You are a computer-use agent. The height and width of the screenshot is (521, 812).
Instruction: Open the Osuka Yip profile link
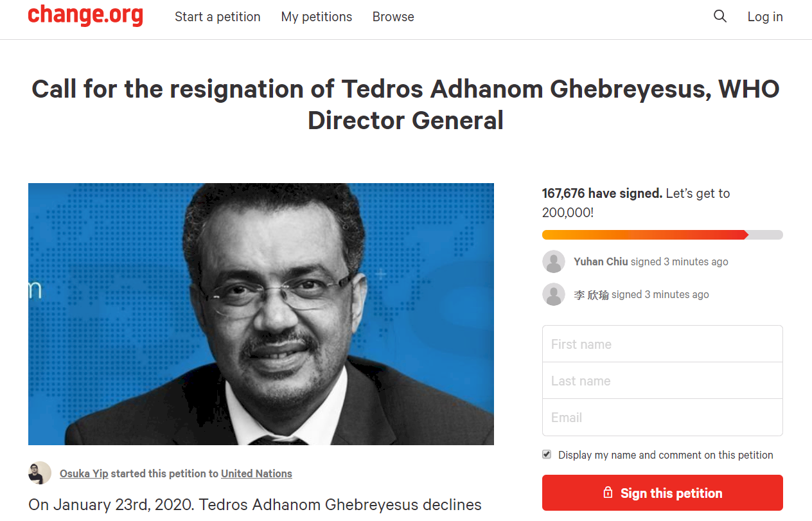(x=84, y=473)
